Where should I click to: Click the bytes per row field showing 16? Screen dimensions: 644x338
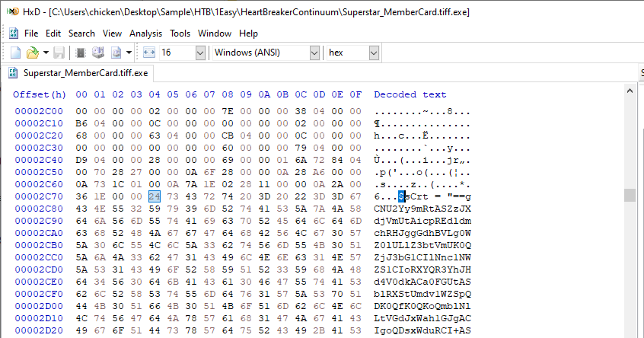pos(177,53)
